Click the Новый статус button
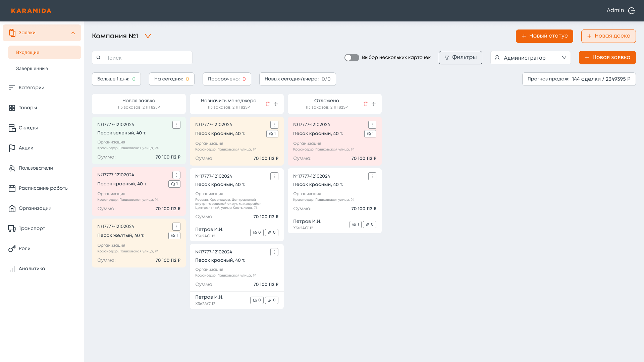The height and width of the screenshot is (362, 644). pyautogui.click(x=544, y=36)
